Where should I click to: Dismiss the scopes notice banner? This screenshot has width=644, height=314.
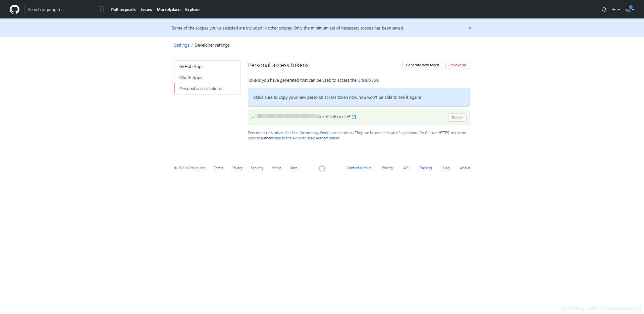[470, 28]
